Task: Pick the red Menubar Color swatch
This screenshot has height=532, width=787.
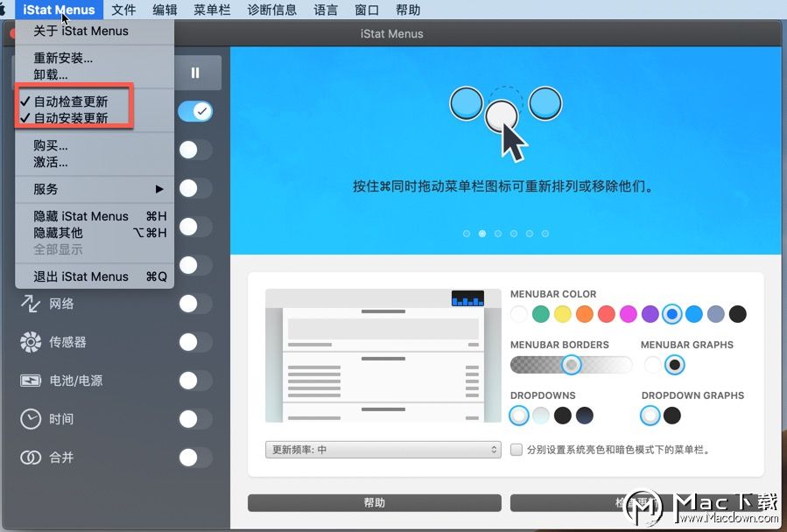Action: [x=607, y=314]
